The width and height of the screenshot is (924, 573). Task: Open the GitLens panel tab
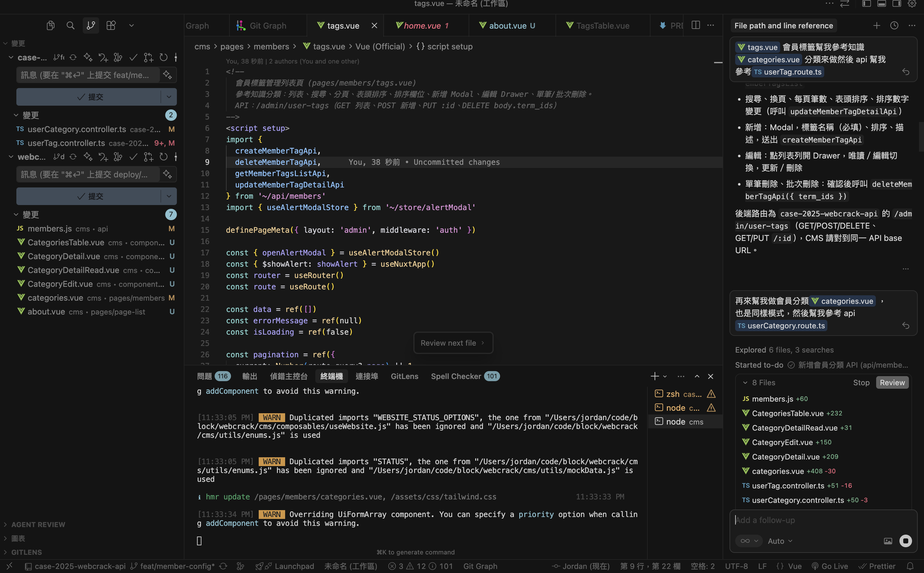pyautogui.click(x=404, y=376)
